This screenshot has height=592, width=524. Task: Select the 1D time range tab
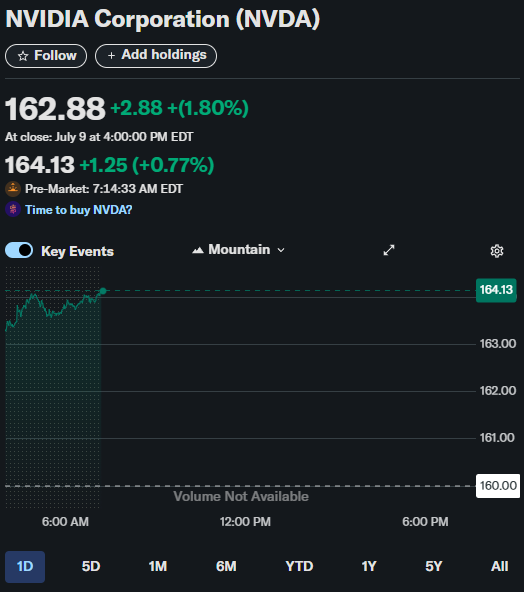(25, 567)
